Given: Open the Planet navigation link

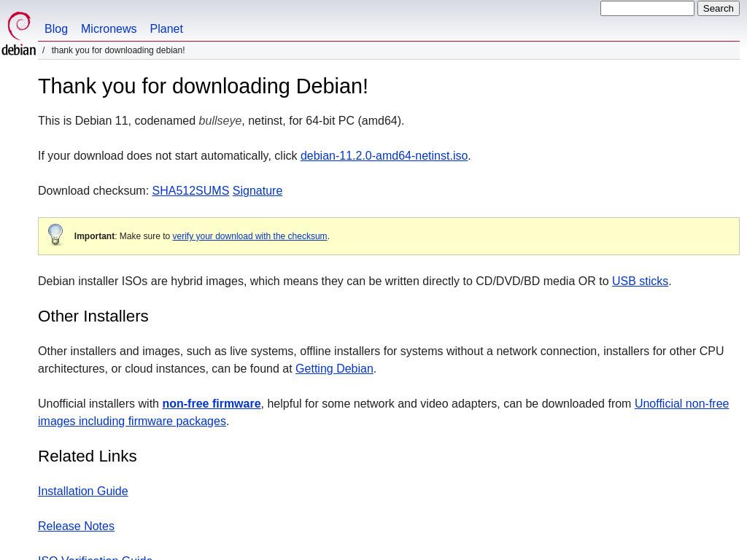Looking at the screenshot, I should tap(166, 28).
